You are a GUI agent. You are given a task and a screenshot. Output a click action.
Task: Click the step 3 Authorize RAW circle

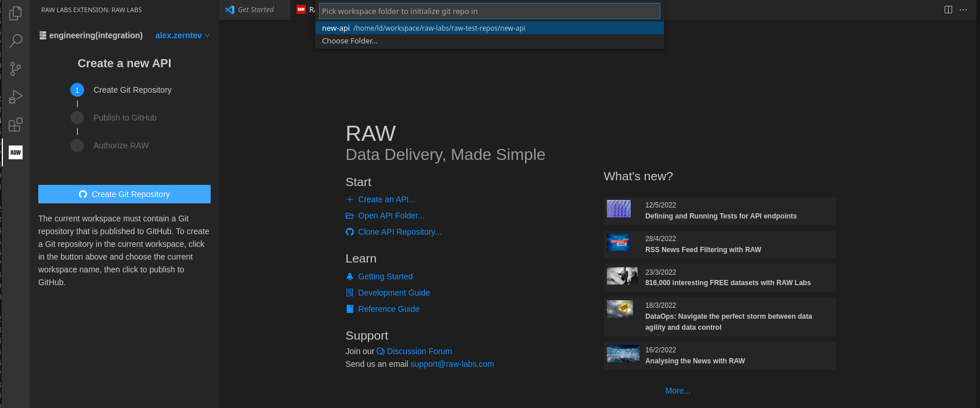(x=77, y=145)
